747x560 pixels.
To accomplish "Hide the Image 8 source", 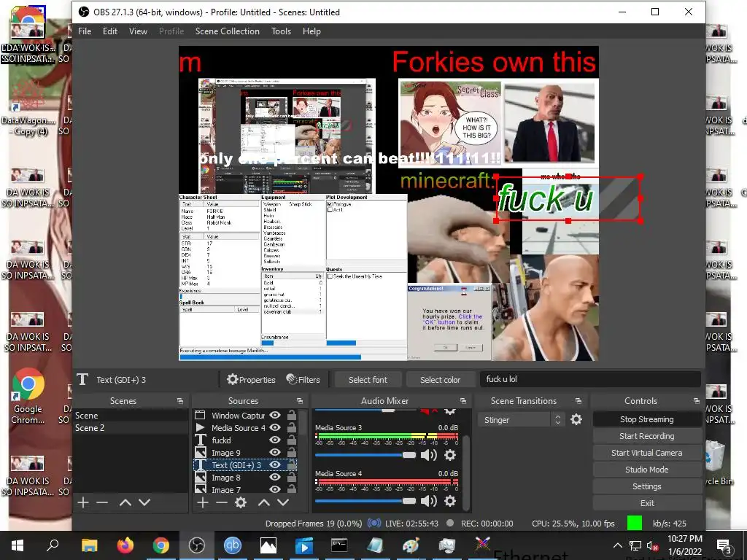I will (275, 477).
